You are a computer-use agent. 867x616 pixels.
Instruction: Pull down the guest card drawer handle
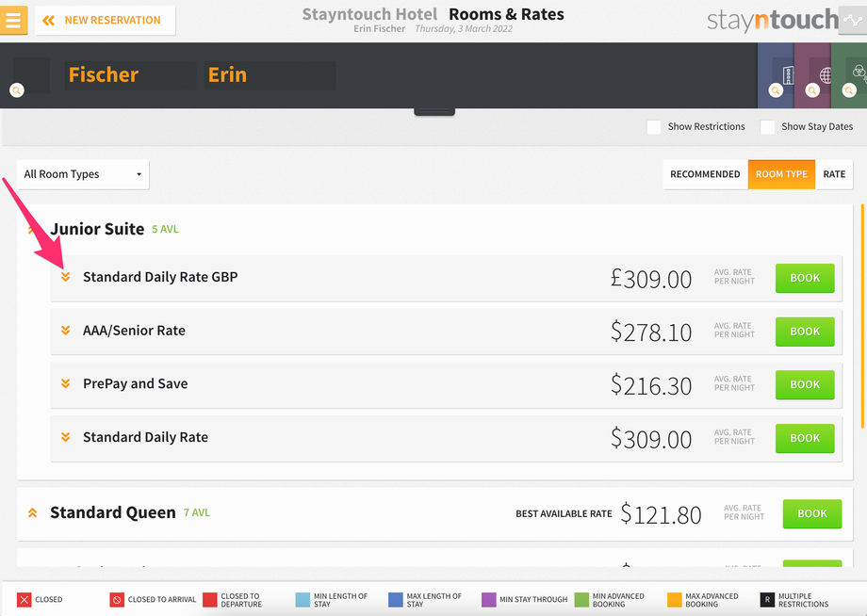434,112
